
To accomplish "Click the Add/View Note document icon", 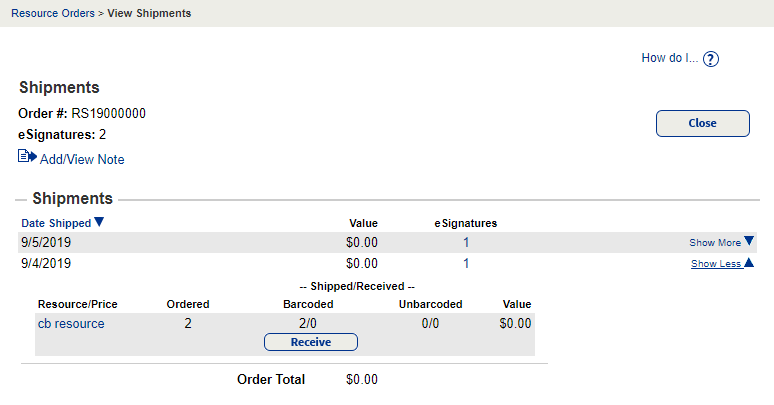I will click(x=27, y=157).
